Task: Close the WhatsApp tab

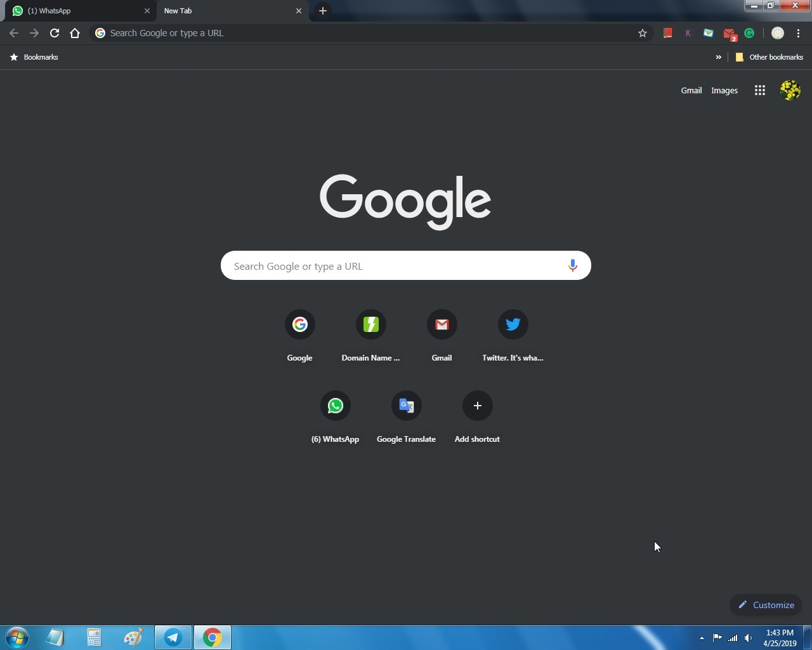Action: click(x=147, y=11)
